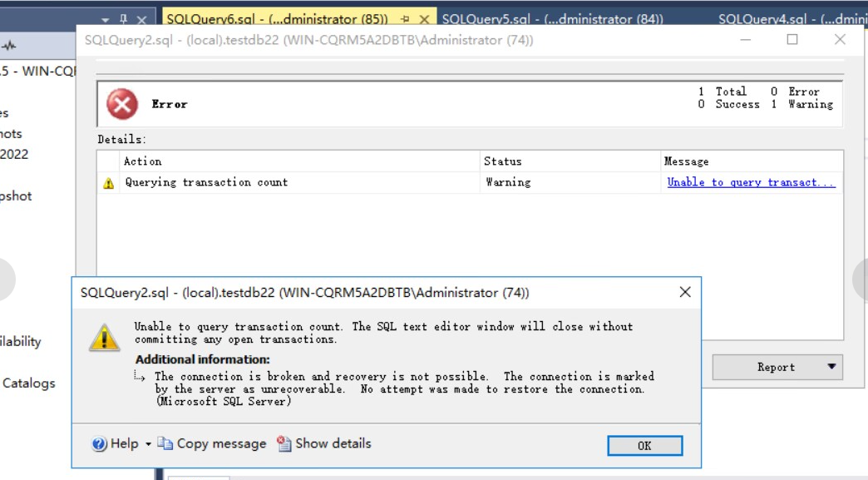Minimize the SQLQuery2.sql progress window

[x=745, y=40]
